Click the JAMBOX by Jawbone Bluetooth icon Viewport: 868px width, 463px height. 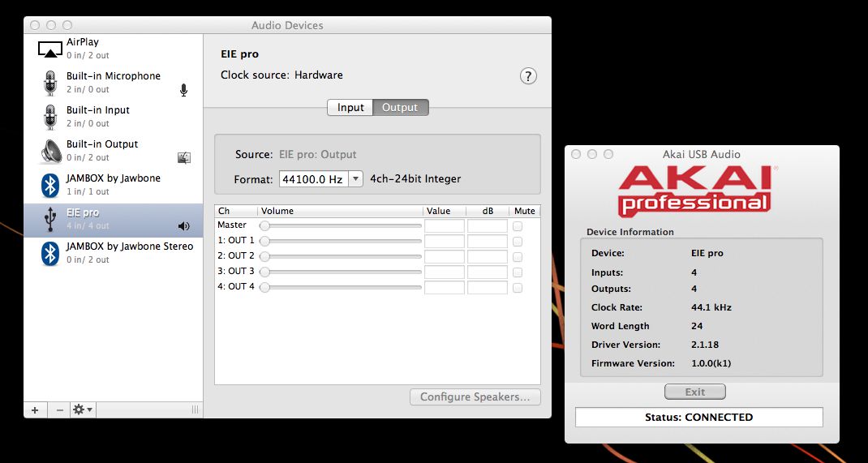pos(50,185)
